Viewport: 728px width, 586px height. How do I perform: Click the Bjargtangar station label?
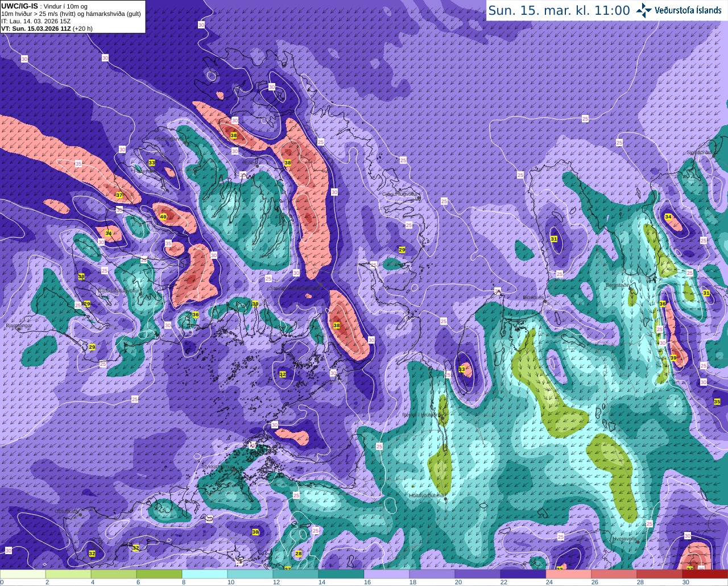[18, 326]
